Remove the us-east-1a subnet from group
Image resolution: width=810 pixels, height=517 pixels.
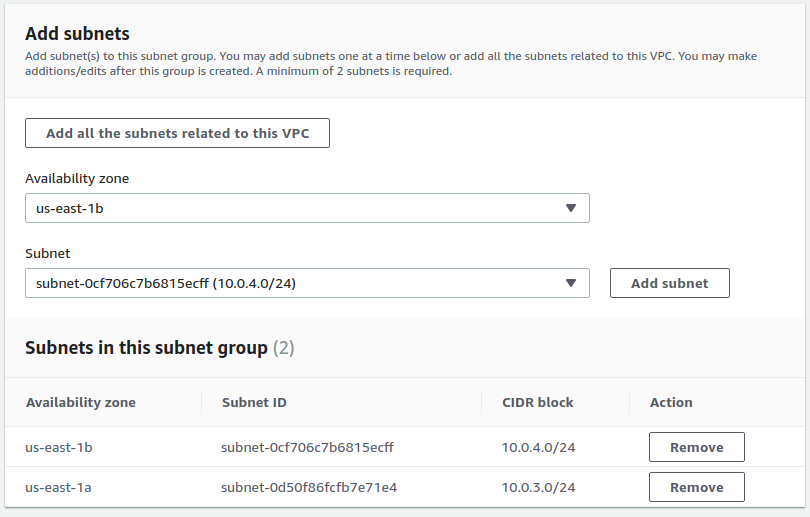[x=696, y=487]
